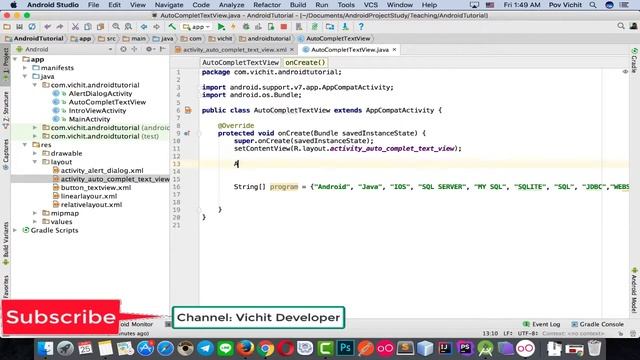Click the Replace icon in toolbar
Screen dimensions: 640x360
[x=128, y=27]
